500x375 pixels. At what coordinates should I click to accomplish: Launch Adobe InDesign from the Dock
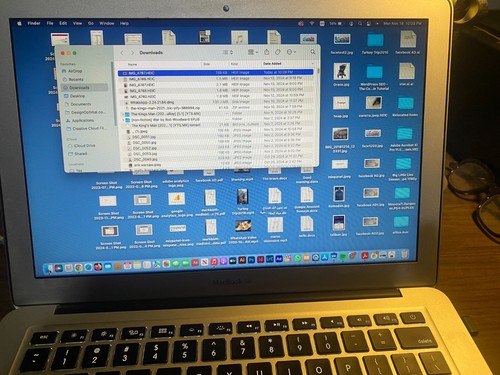[261, 259]
